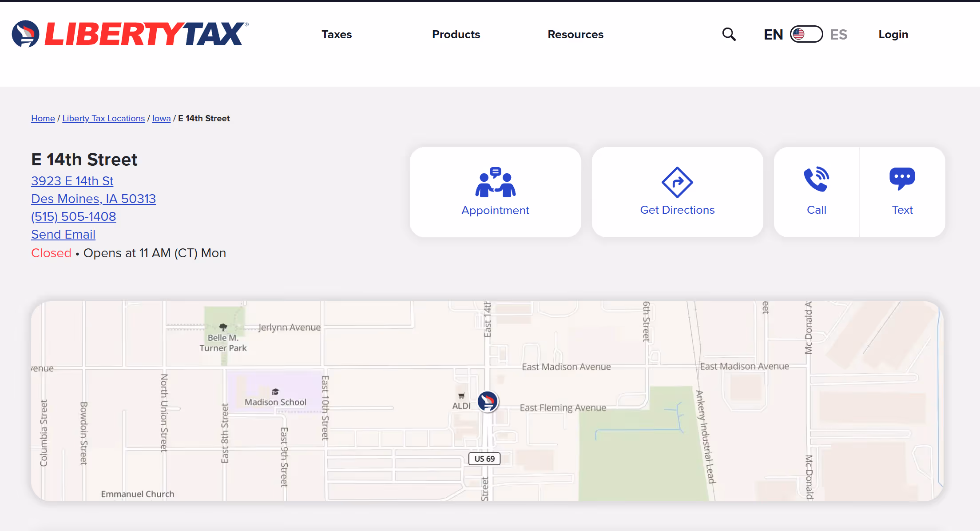The image size is (980, 531).
Task: Go to the Login page
Action: click(x=893, y=34)
